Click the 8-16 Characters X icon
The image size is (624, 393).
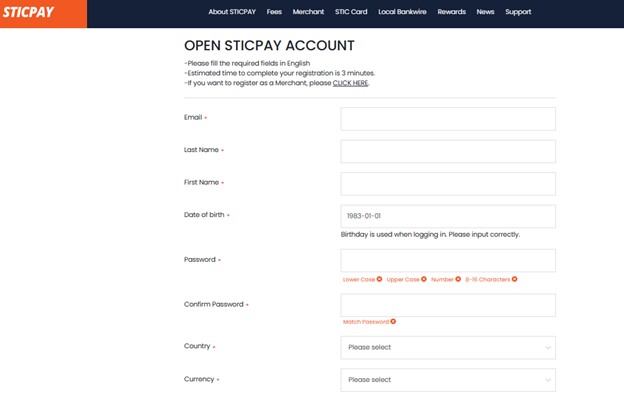tap(515, 279)
